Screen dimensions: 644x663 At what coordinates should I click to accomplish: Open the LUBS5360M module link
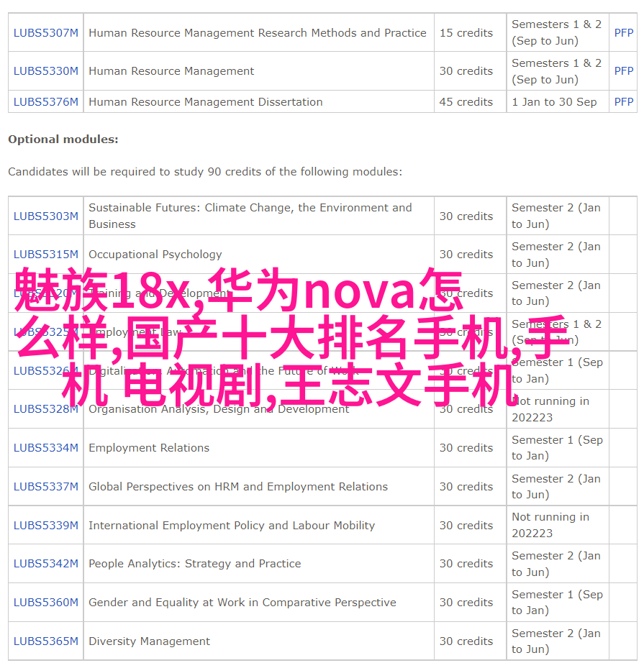(x=46, y=602)
